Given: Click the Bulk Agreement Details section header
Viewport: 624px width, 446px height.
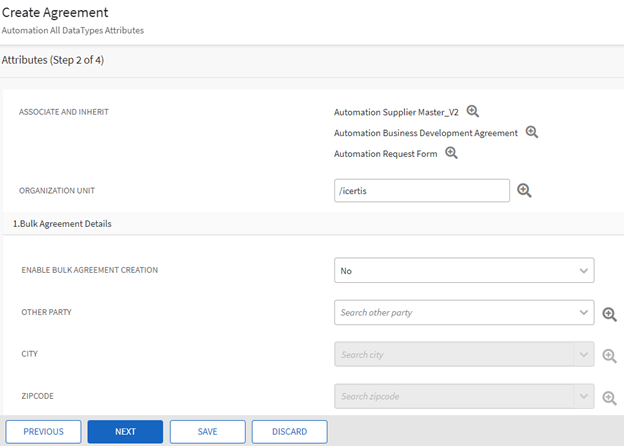Looking at the screenshot, I should pos(62,224).
